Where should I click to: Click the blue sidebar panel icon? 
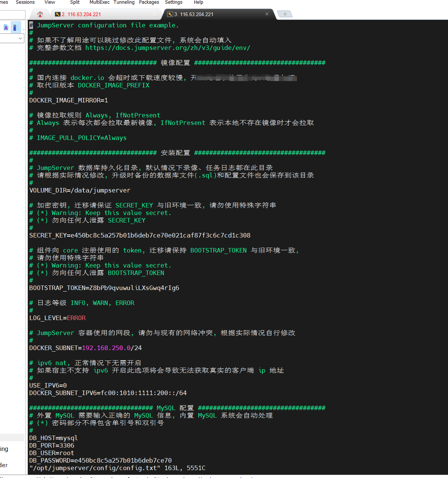(x=15, y=27)
